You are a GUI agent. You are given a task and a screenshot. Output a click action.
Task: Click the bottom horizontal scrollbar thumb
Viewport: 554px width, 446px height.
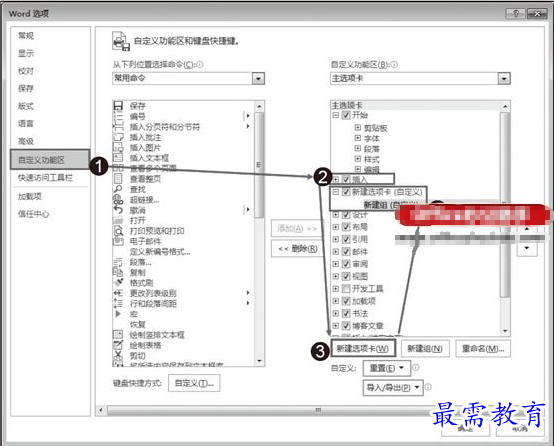tap(318, 410)
